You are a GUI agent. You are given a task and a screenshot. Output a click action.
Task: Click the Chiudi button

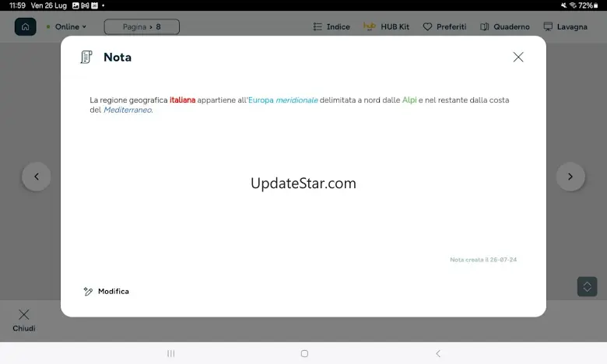[24, 320]
